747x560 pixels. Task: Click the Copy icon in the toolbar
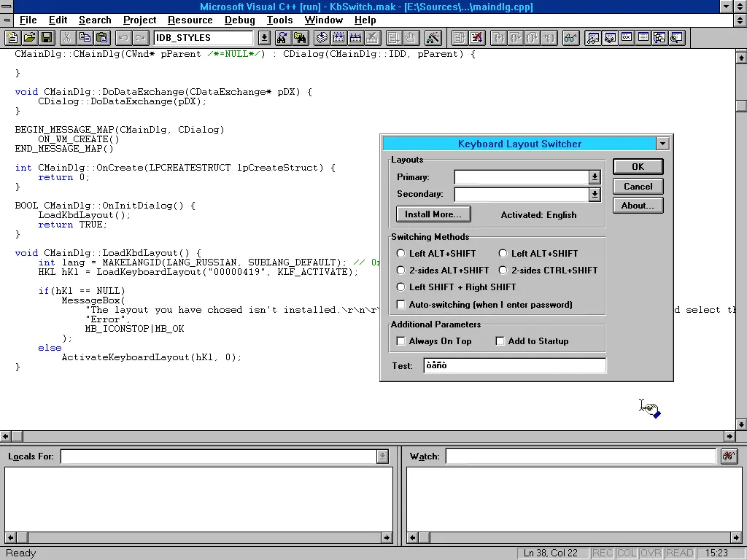(x=85, y=38)
